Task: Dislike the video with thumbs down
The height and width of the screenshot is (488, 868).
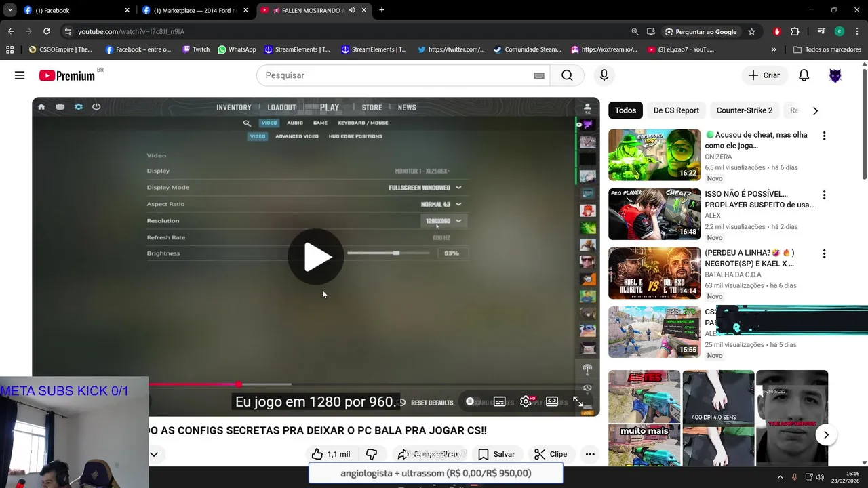Action: (x=372, y=454)
